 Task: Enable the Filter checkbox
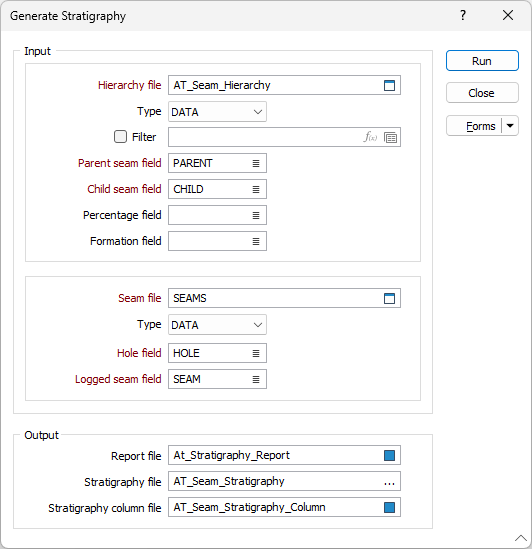tap(120, 137)
